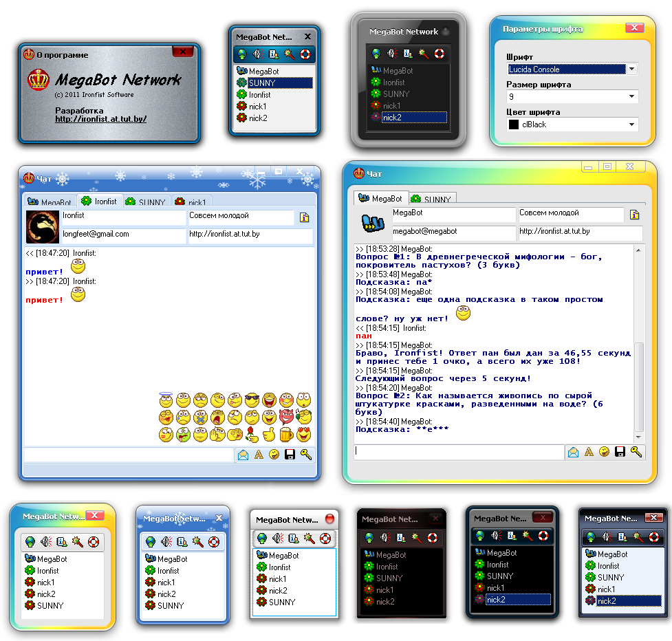Click the send envelope icon in snowflake chat
The width and height of the screenshot is (672, 641).
coord(243,455)
